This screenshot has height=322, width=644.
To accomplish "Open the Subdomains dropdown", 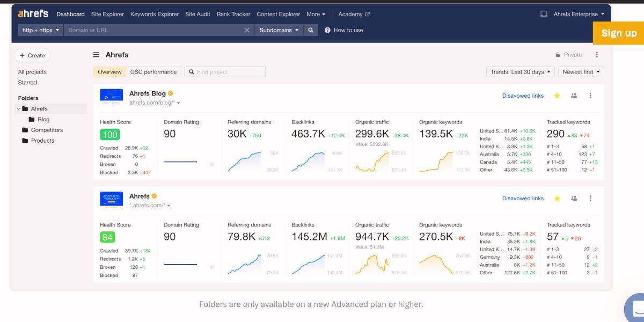I will 279,30.
